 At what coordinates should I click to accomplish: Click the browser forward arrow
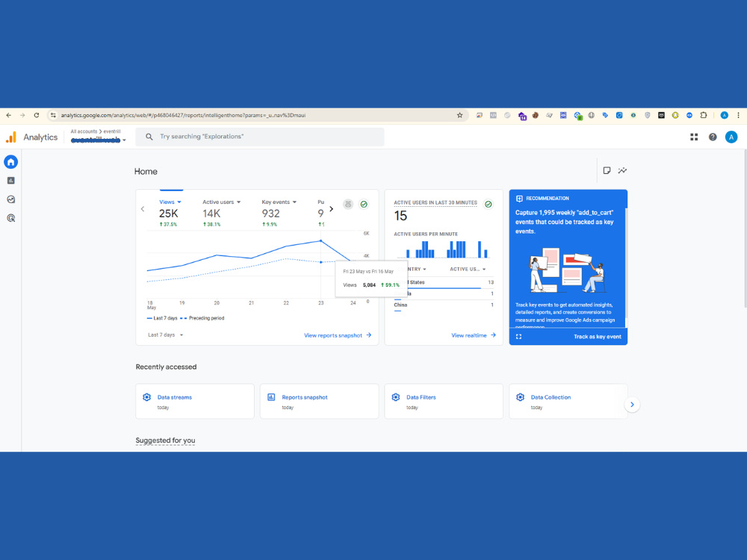(22, 115)
